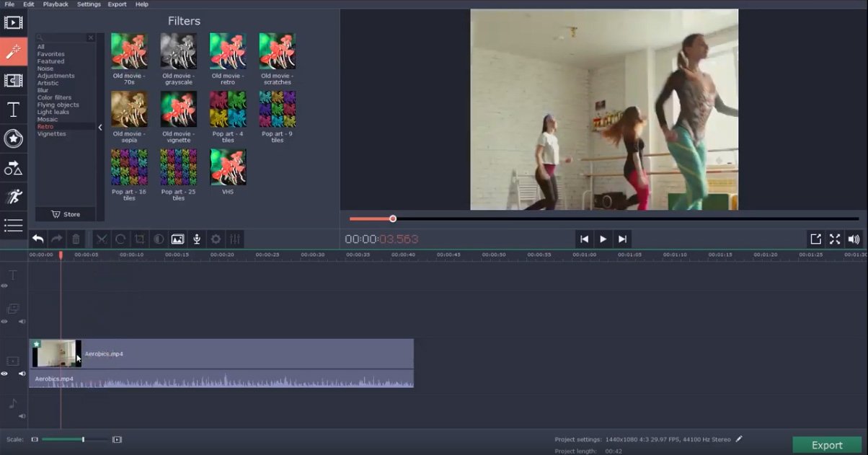Image resolution: width=868 pixels, height=455 pixels.
Task: Open the Transitions tab in sidebar
Action: point(13,81)
